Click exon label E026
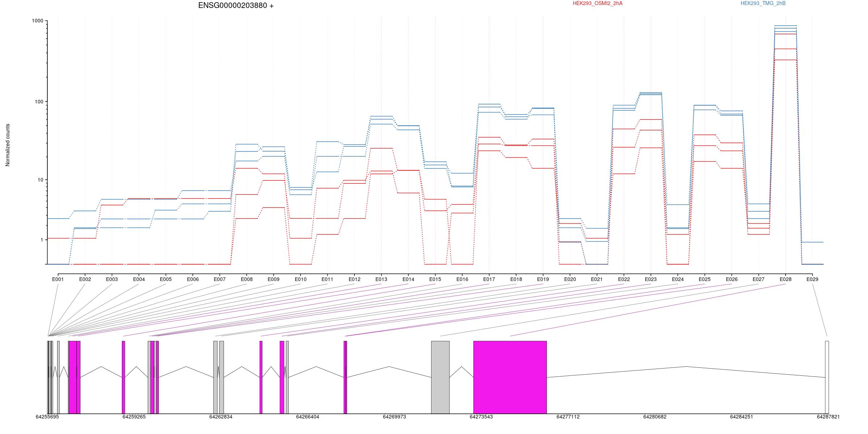 (x=732, y=279)
